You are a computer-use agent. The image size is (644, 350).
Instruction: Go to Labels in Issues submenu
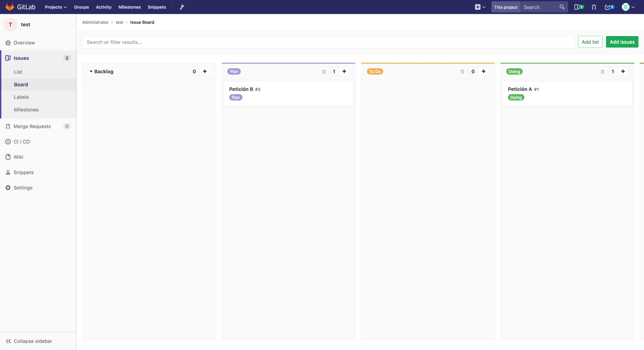[21, 97]
